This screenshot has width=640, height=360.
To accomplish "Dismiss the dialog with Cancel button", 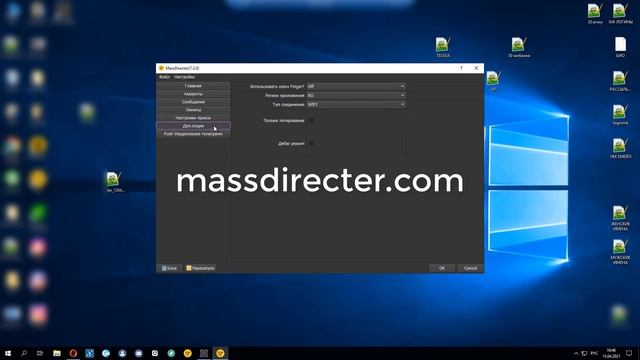I will (x=470, y=268).
